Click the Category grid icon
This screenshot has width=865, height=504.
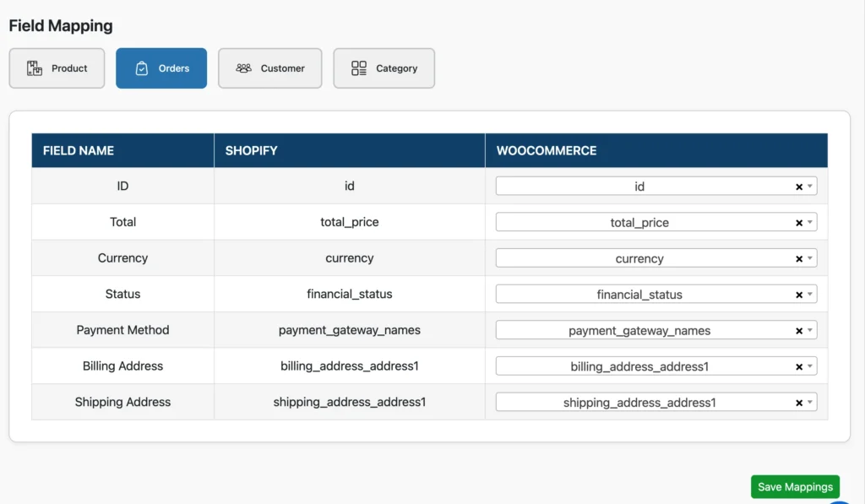[x=358, y=68]
